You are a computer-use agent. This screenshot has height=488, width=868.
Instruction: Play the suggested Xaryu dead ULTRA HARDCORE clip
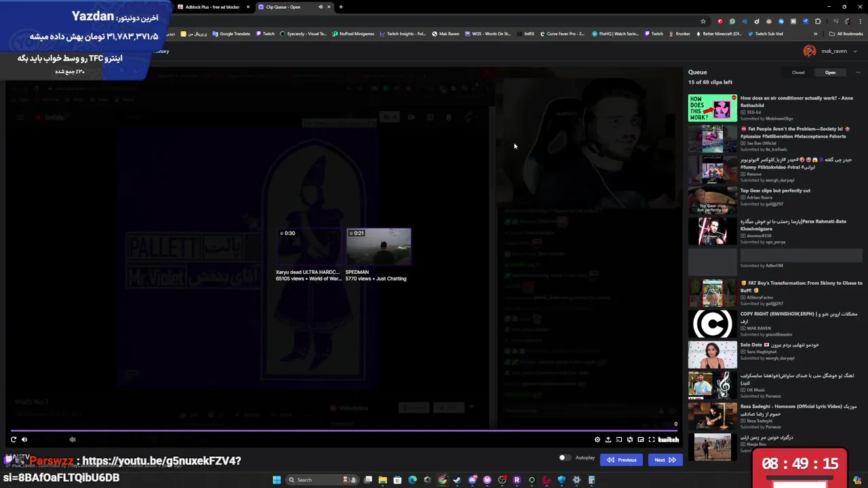tap(309, 247)
